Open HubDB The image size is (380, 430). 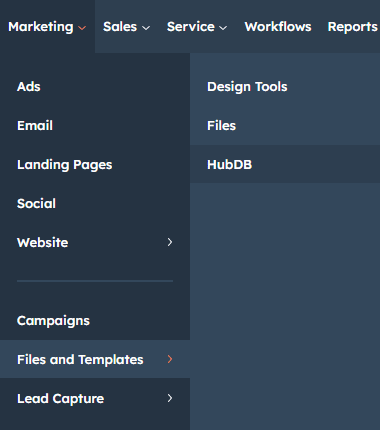point(285,164)
